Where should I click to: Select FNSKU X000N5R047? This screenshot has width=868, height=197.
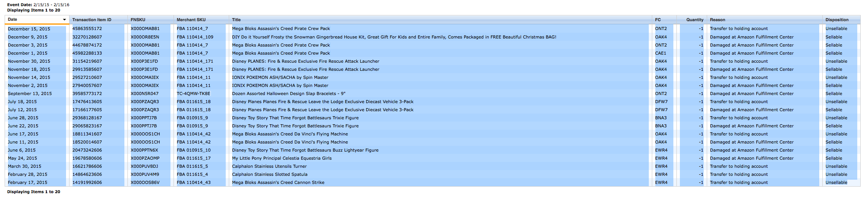click(144, 93)
